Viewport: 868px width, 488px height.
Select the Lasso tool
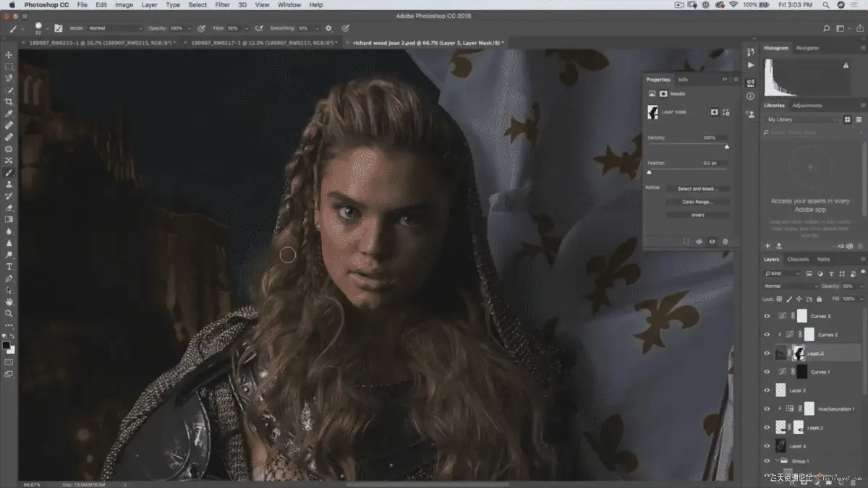(9, 78)
